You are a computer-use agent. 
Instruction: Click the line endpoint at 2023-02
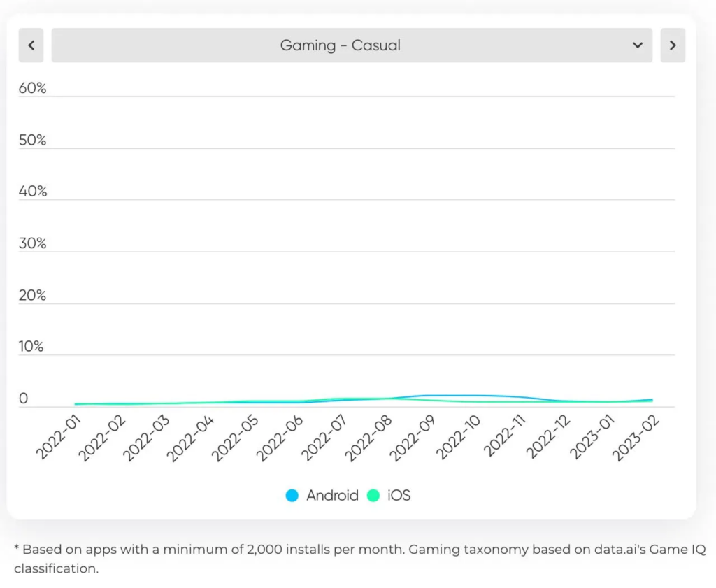coord(652,400)
